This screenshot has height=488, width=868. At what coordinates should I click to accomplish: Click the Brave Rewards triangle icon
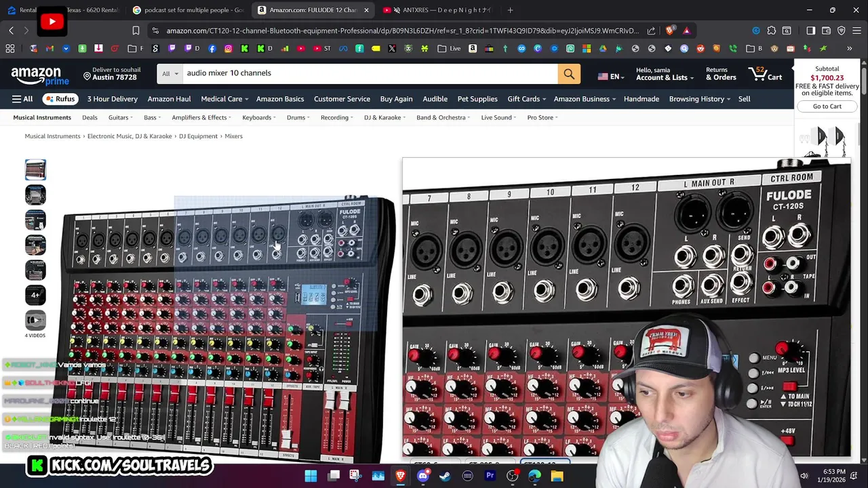pyautogui.click(x=686, y=30)
